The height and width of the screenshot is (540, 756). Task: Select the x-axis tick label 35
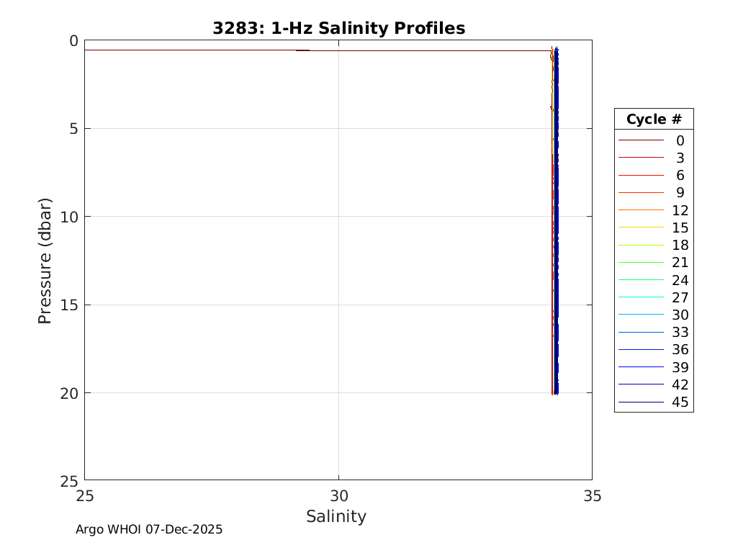click(592, 495)
